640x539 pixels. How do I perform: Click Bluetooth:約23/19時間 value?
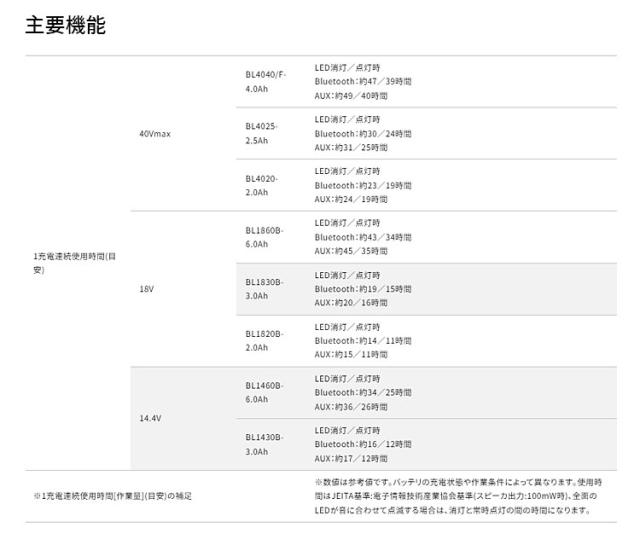pos(363,186)
